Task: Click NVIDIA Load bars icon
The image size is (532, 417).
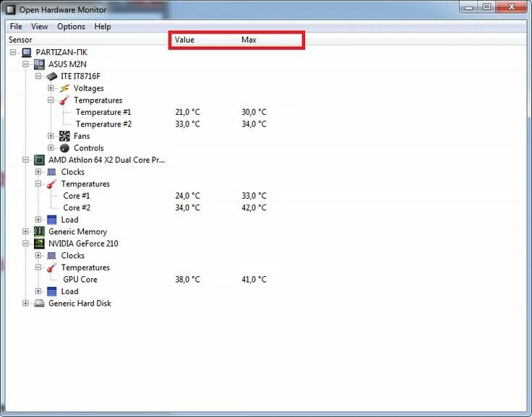Action: [51, 291]
